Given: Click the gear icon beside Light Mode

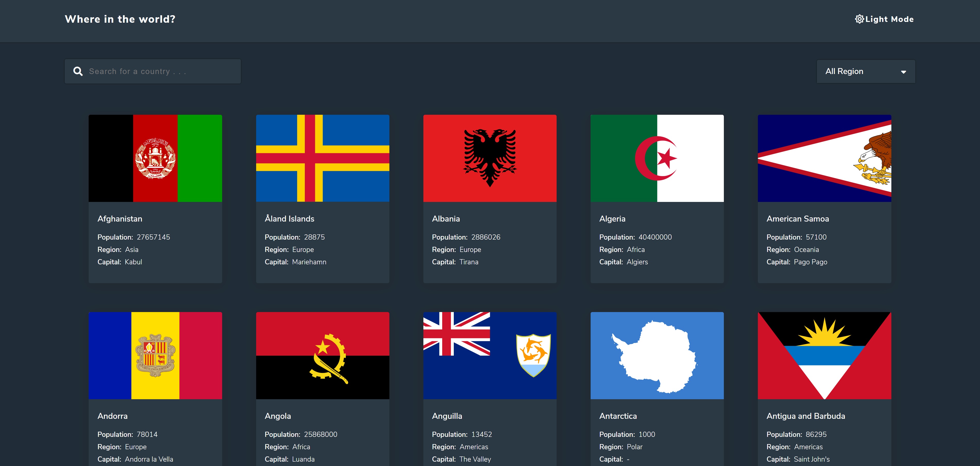Looking at the screenshot, I should coord(859,19).
